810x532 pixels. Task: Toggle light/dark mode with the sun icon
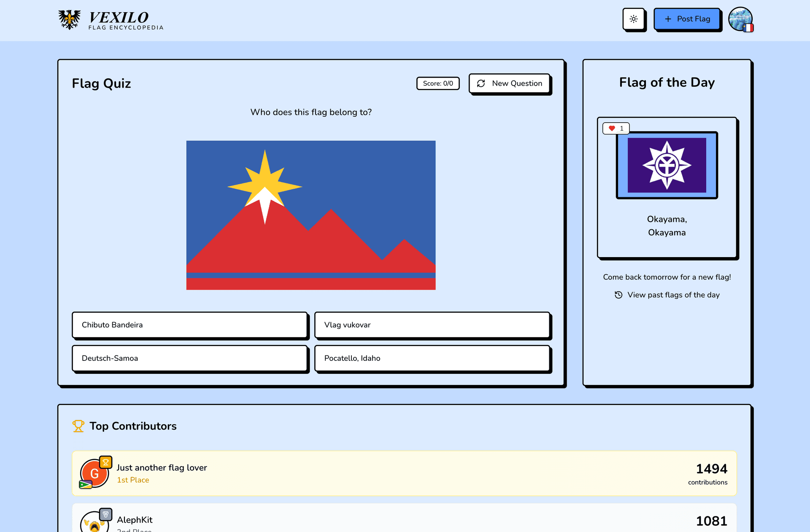(634, 19)
